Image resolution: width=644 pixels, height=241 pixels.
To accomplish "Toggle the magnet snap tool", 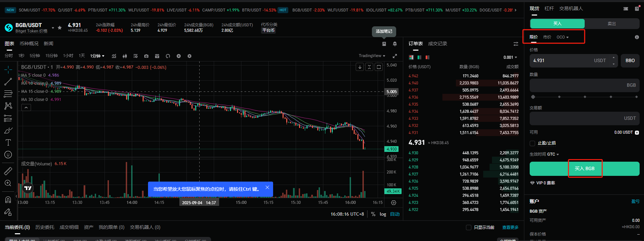I will 8,200.
